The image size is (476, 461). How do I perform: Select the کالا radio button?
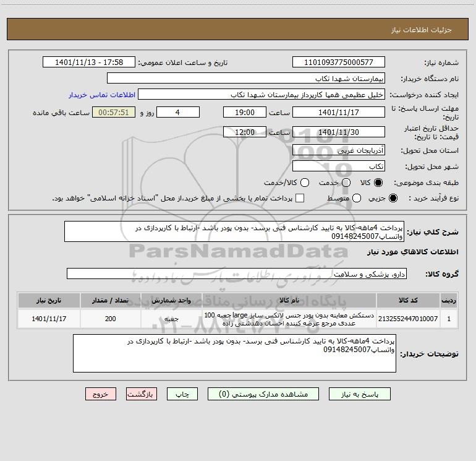point(378,183)
